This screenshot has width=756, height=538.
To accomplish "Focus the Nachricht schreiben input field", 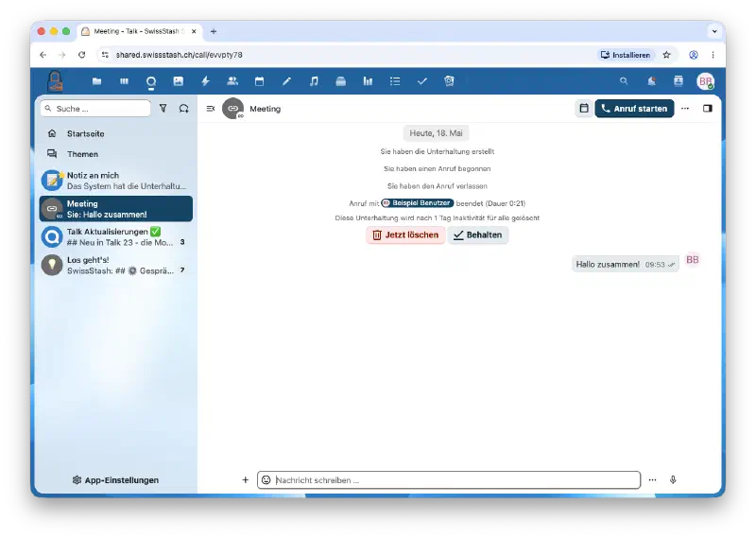I will [449, 480].
